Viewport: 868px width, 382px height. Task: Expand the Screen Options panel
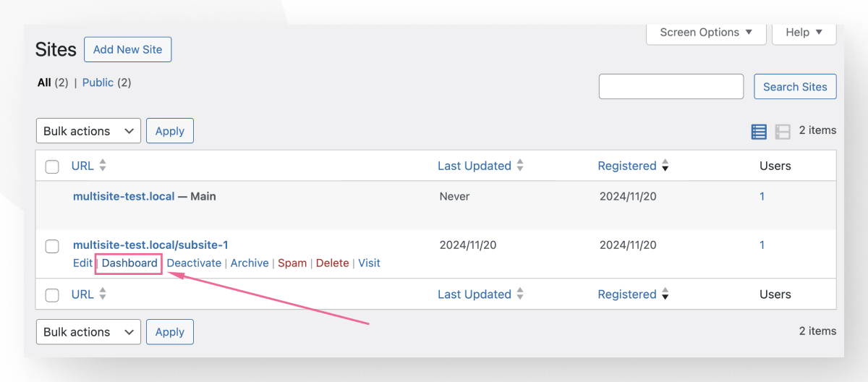[x=705, y=33]
